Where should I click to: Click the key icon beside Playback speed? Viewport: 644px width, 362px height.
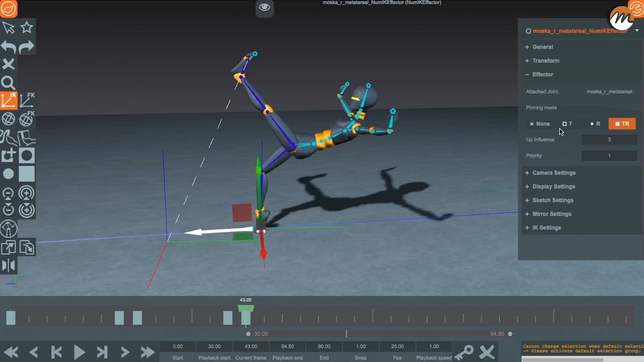pos(463,352)
